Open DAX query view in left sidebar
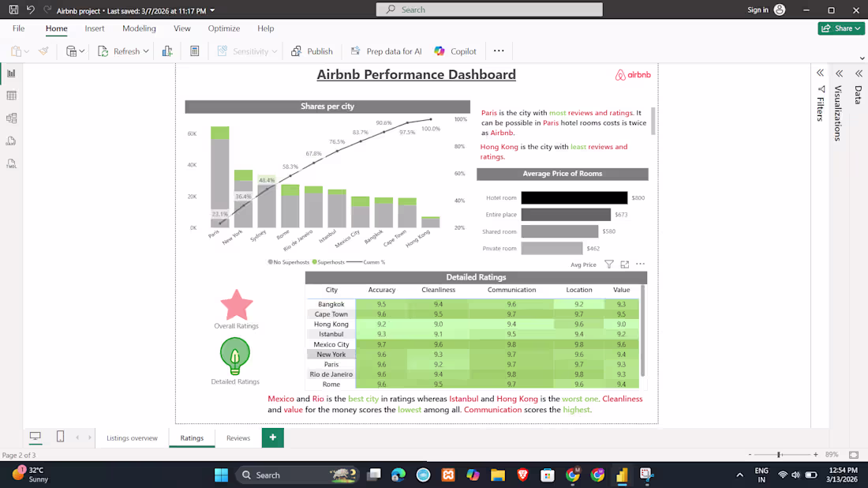 coord(11,141)
